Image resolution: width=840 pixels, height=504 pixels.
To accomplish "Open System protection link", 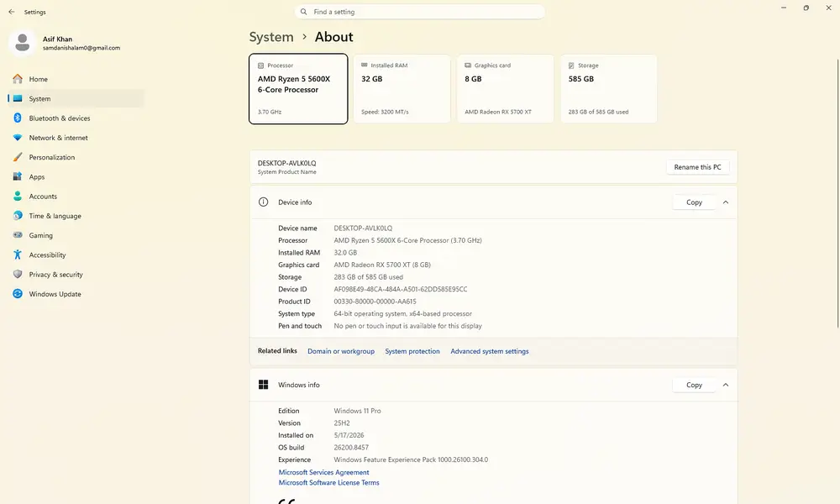I will coord(412,351).
